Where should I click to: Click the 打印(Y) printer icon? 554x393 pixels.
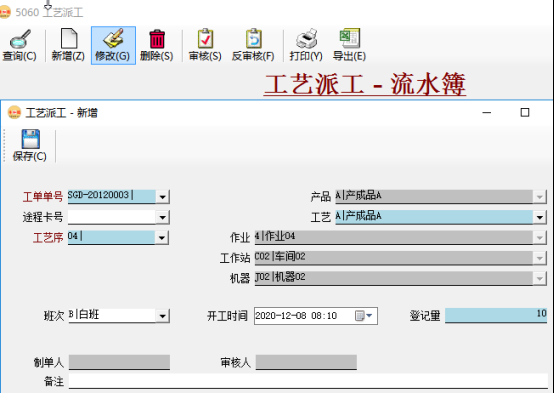pos(306,38)
